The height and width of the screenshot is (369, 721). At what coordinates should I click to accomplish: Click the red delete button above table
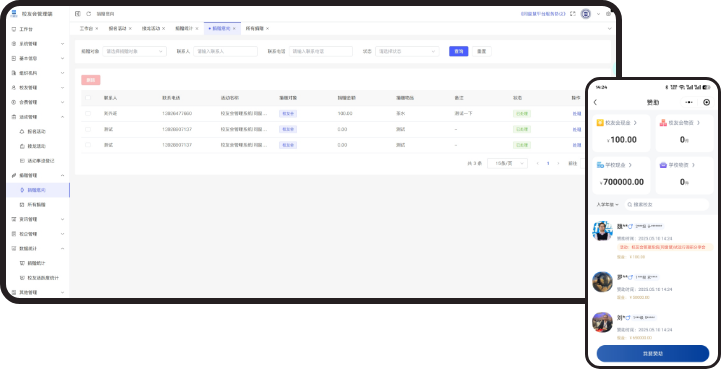91,80
